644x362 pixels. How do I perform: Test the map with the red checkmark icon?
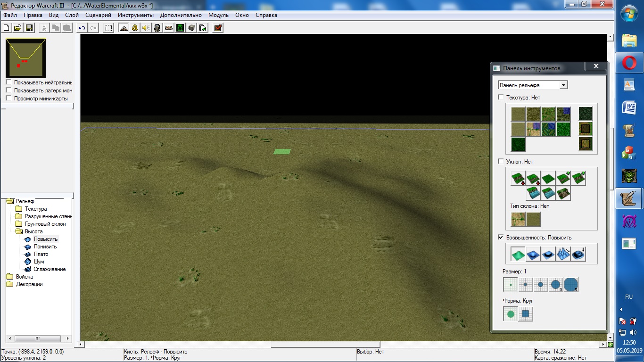pyautogui.click(x=218, y=28)
